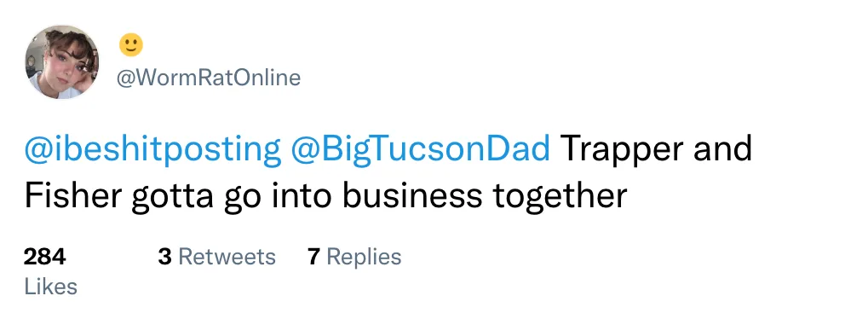
Task: Open the WormRatOnline profile picture
Action: point(62,61)
